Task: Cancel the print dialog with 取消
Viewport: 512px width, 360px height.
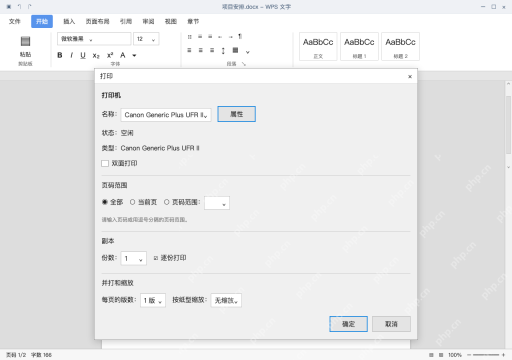Action: click(x=391, y=324)
